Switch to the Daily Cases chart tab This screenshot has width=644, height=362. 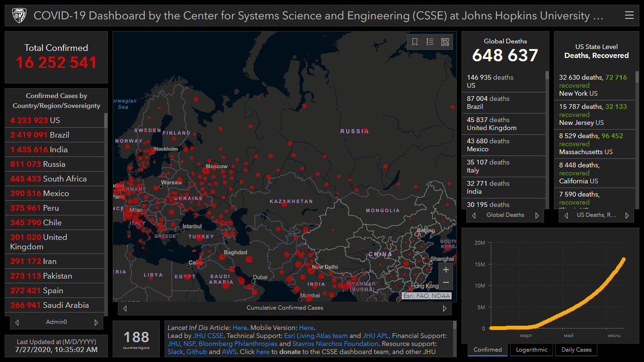point(576,350)
